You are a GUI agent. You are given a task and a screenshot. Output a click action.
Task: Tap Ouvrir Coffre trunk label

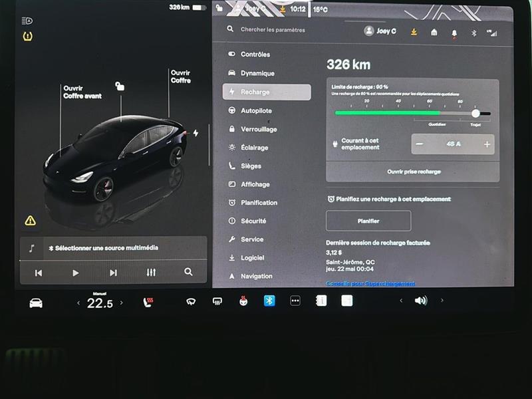(x=180, y=76)
